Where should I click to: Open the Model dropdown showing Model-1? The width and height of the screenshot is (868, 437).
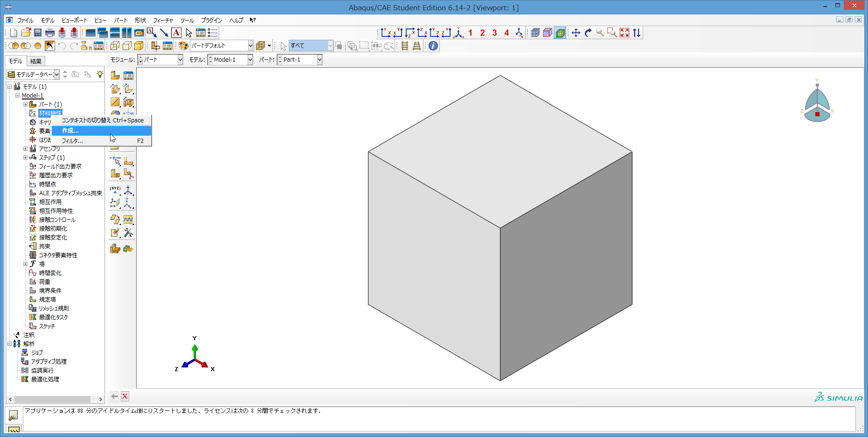(230, 60)
